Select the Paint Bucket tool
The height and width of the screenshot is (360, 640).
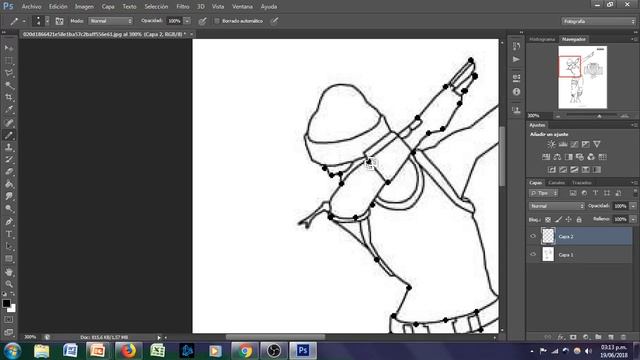(x=9, y=184)
